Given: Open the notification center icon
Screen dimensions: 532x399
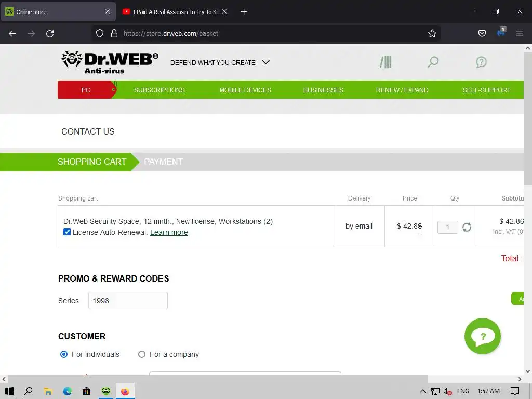Looking at the screenshot, I should (x=515, y=391).
